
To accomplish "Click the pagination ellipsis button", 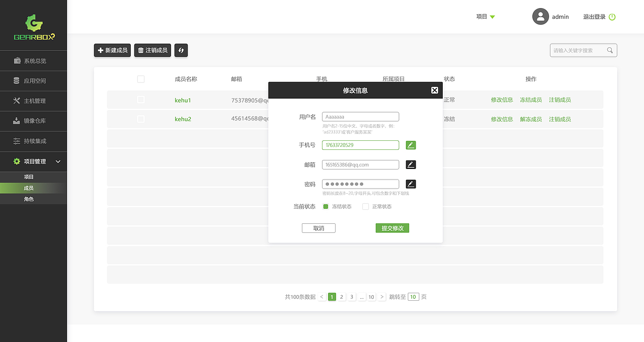I will pos(361,297).
